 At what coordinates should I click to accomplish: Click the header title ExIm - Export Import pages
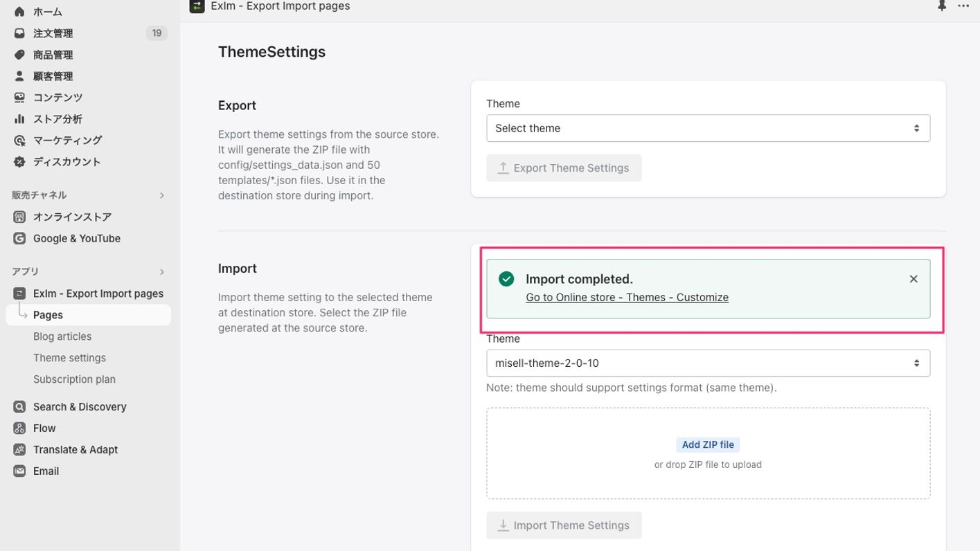(x=280, y=6)
